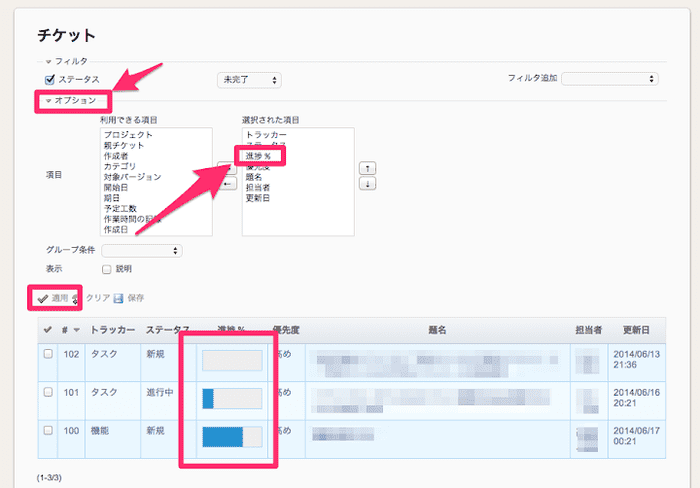The image size is (700, 488).
Task: Open ticket number 101
Action: (71, 392)
